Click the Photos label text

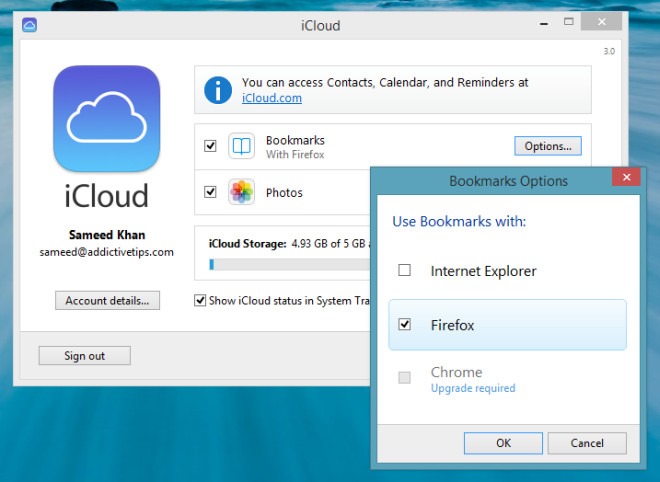[x=284, y=193]
